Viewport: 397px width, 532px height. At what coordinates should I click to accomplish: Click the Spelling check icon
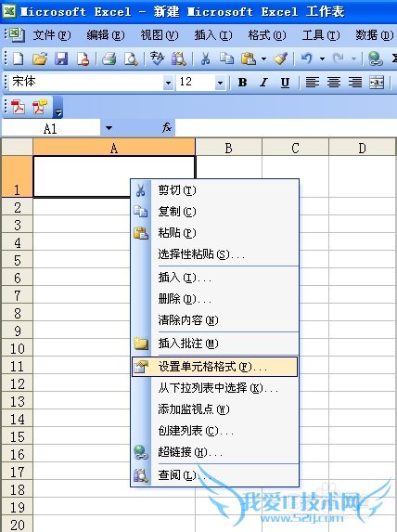coord(157,58)
